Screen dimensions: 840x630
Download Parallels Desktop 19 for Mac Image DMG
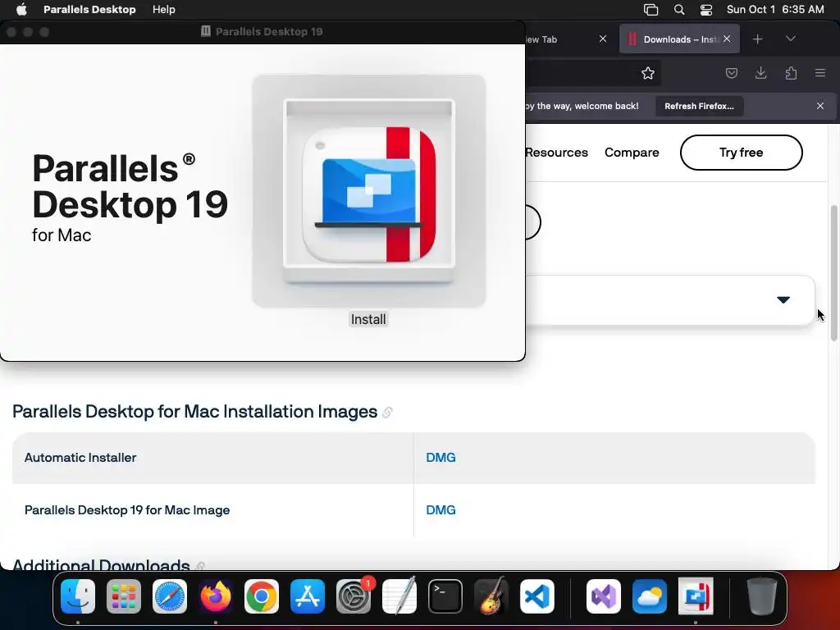(441, 510)
